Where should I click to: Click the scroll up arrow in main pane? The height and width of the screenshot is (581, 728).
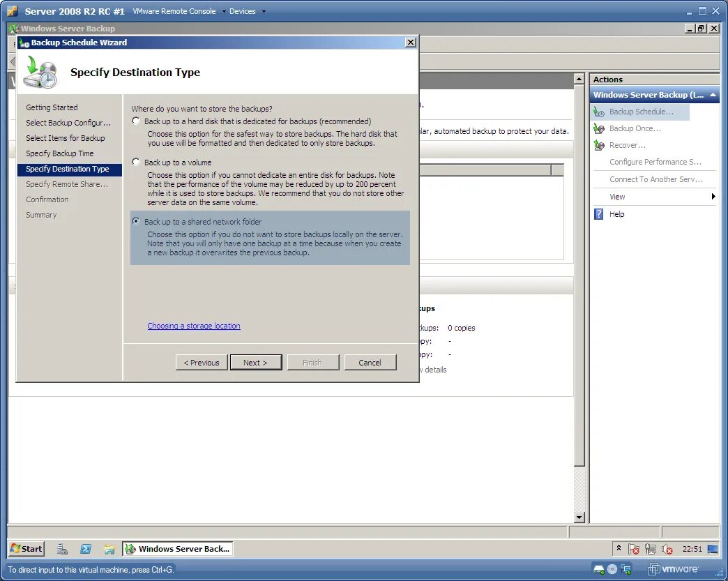[579, 79]
